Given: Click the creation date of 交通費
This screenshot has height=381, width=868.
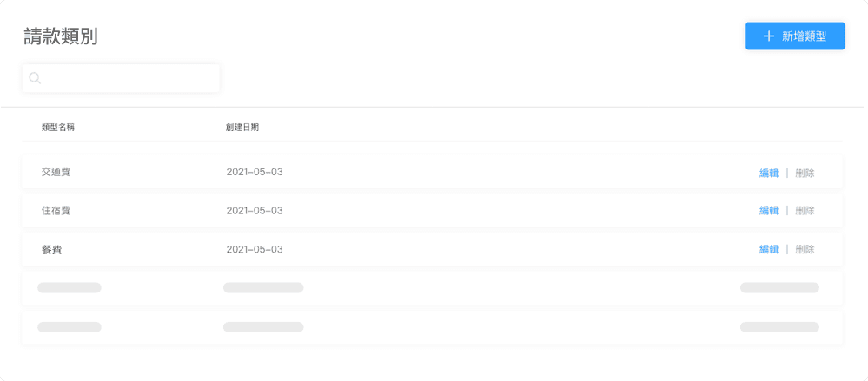Looking at the screenshot, I should click(255, 172).
